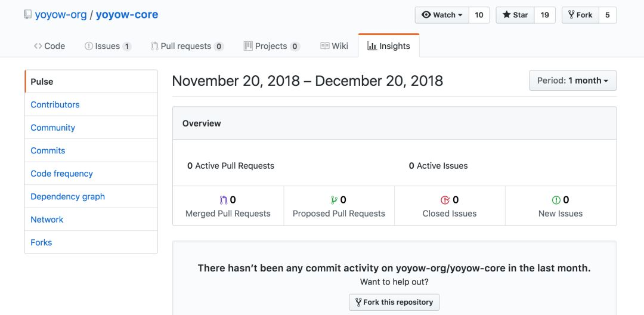Image resolution: width=644 pixels, height=315 pixels.
Task: Click the closed issues red icon
Action: (x=445, y=200)
